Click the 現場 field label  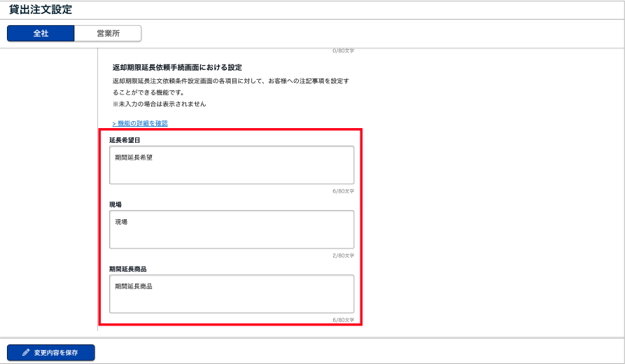(116, 204)
